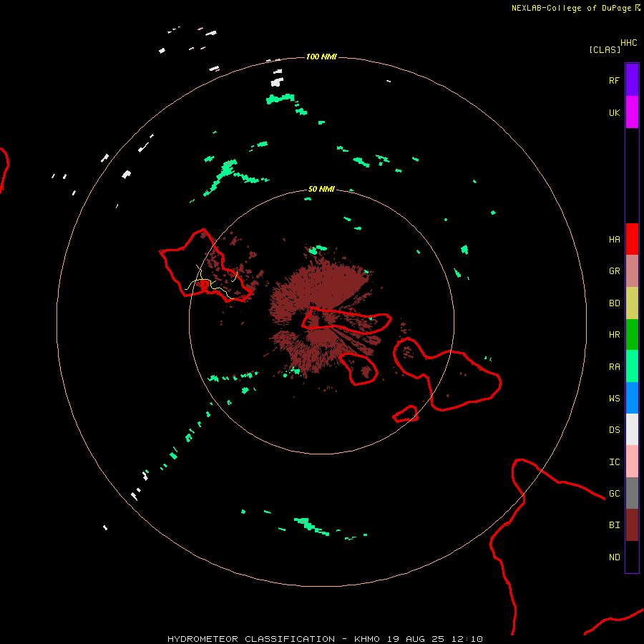Image resolution: width=644 pixels, height=644 pixels.
Task: Click the "DS" legend label
Action: click(615, 430)
